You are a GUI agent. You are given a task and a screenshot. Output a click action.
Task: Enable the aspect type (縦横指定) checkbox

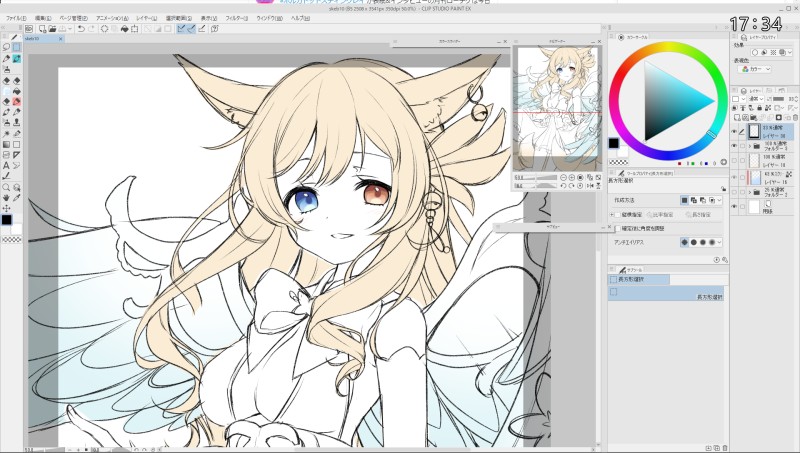(617, 215)
